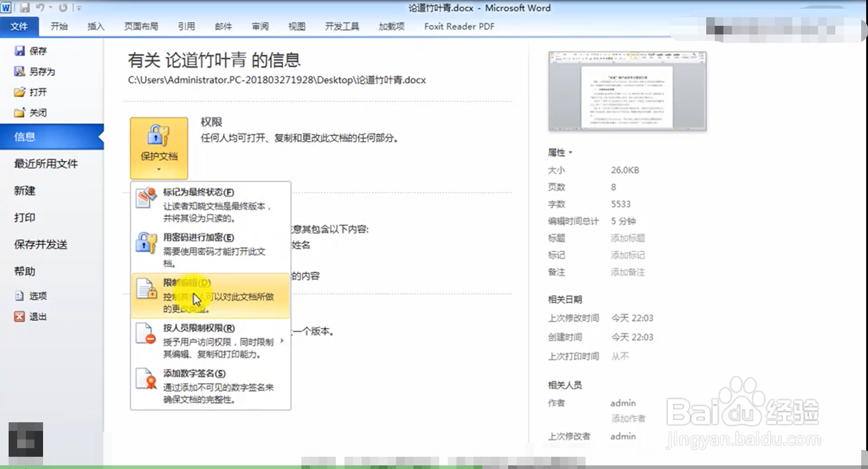
Task: Click the 按人员限制权限 document icon
Action: click(146, 334)
